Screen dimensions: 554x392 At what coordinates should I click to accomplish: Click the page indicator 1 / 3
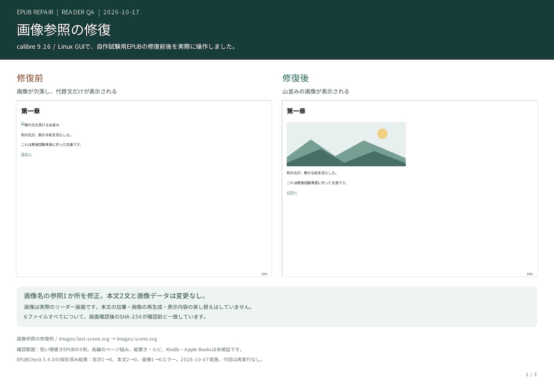[531, 375]
